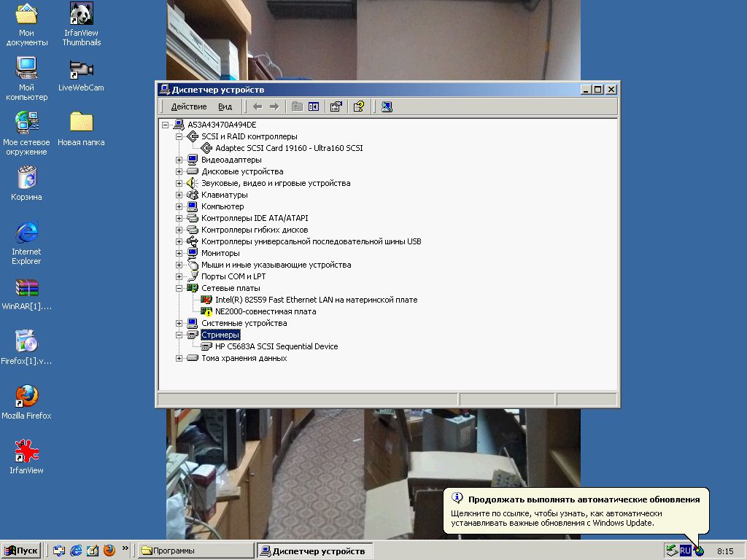Launch Firefox from Quick Launch
Image resolution: width=747 pixels, height=560 pixels.
coord(109,551)
